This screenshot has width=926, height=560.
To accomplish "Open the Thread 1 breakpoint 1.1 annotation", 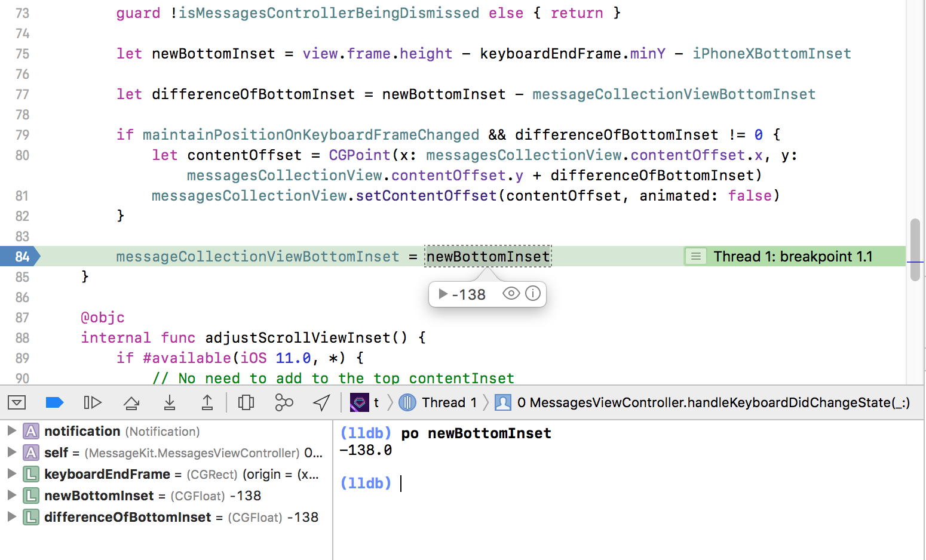I will tap(793, 256).
